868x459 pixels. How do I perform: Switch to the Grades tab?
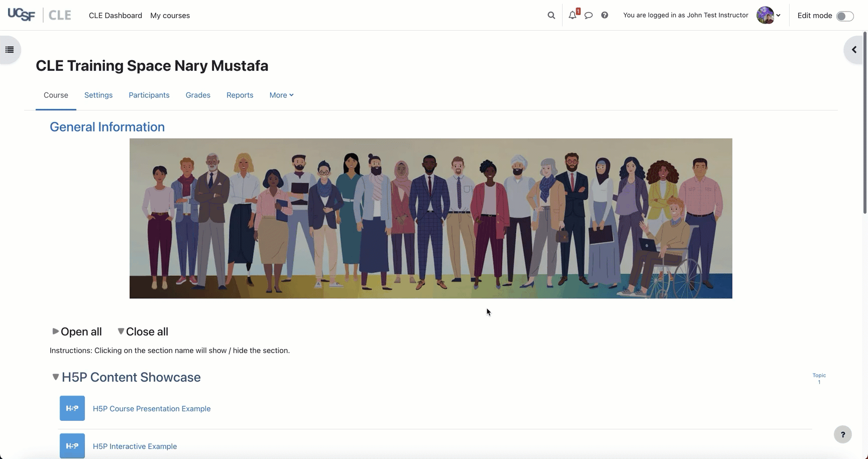coord(198,95)
